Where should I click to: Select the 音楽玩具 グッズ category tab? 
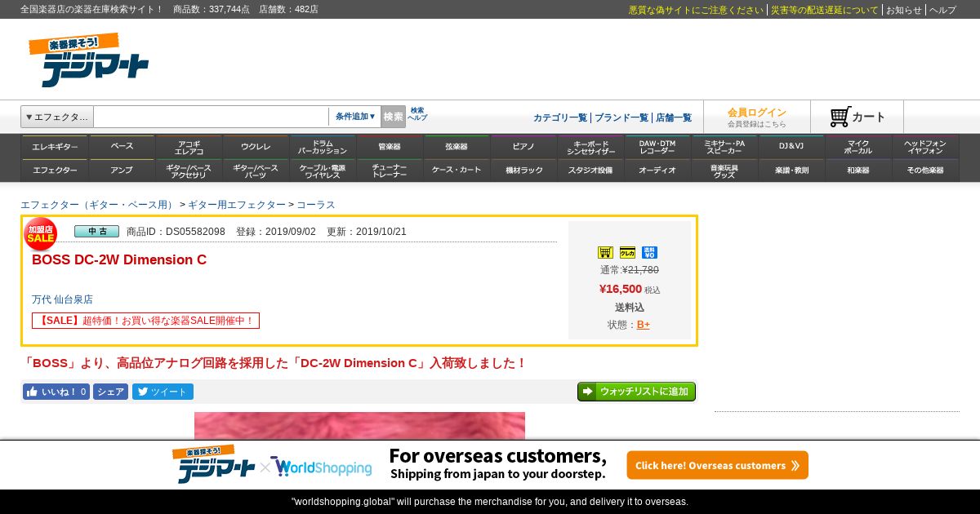click(724, 171)
